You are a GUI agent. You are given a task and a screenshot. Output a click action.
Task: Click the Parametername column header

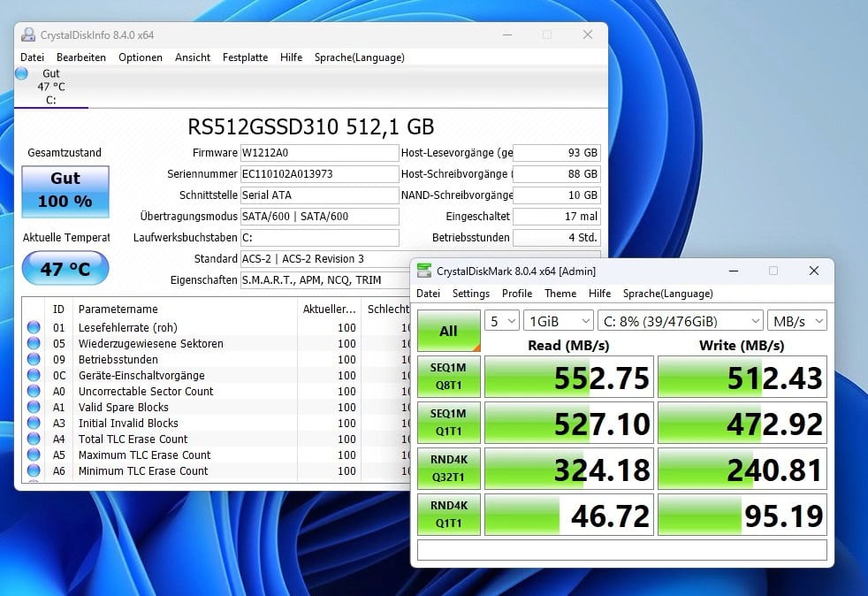185,309
